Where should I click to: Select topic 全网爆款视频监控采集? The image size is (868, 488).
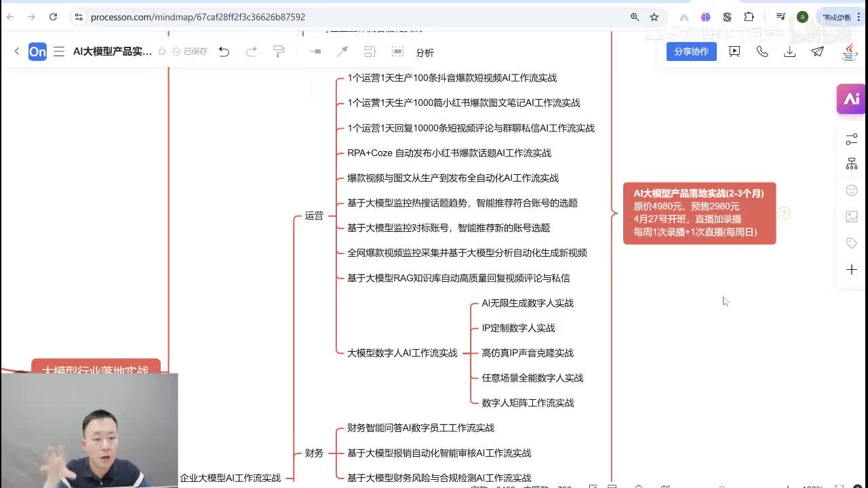467,253
